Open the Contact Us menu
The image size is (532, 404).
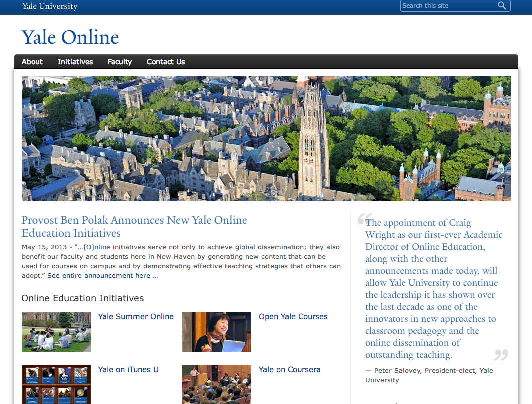[x=166, y=62]
